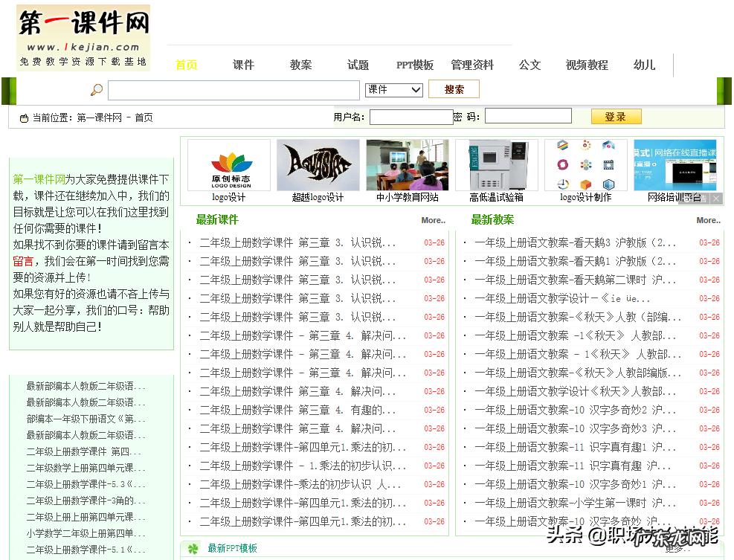Focus the 密码 password field
Screen dimensions: 734x560
coord(528,116)
